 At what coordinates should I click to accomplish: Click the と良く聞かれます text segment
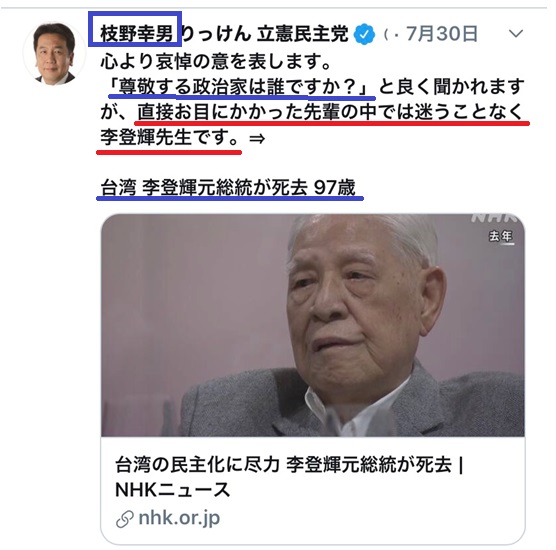(452, 87)
